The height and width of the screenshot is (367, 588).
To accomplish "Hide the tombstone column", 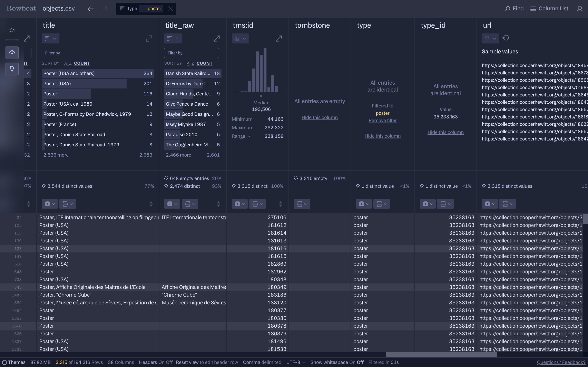I will [319, 117].
